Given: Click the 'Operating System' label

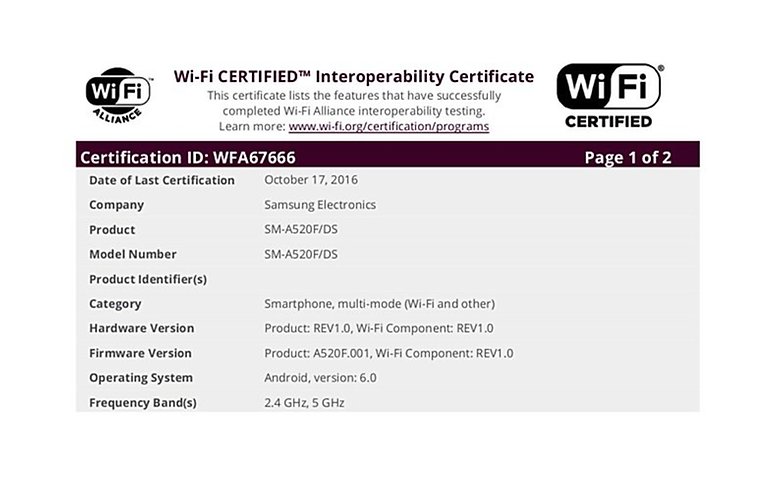Looking at the screenshot, I should 141,378.
